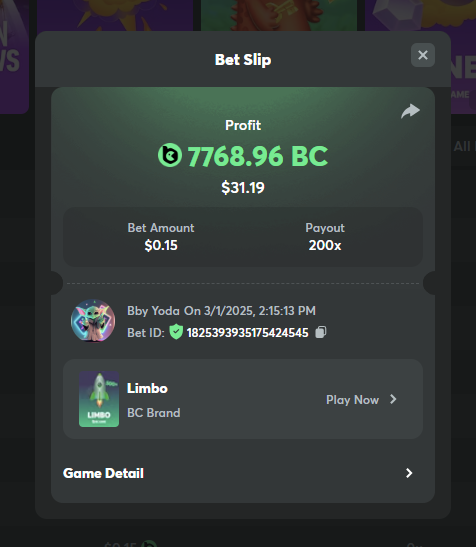Click the Limbo game title

(x=147, y=388)
